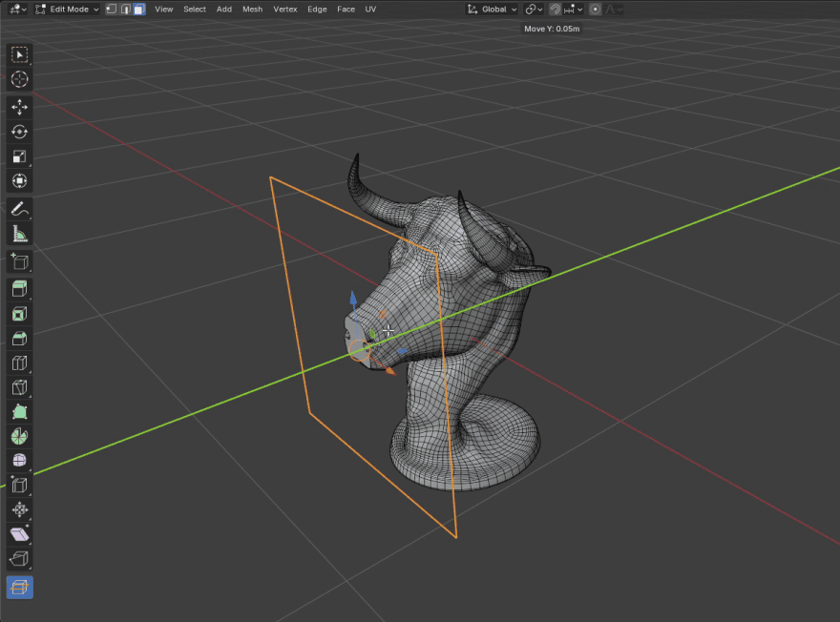
Task: Select the Select Box tool
Action: click(19, 54)
